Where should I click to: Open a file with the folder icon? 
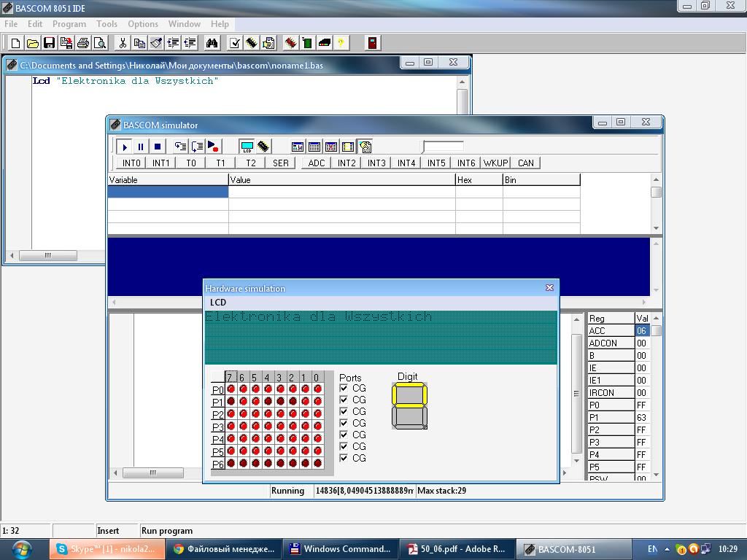32,43
